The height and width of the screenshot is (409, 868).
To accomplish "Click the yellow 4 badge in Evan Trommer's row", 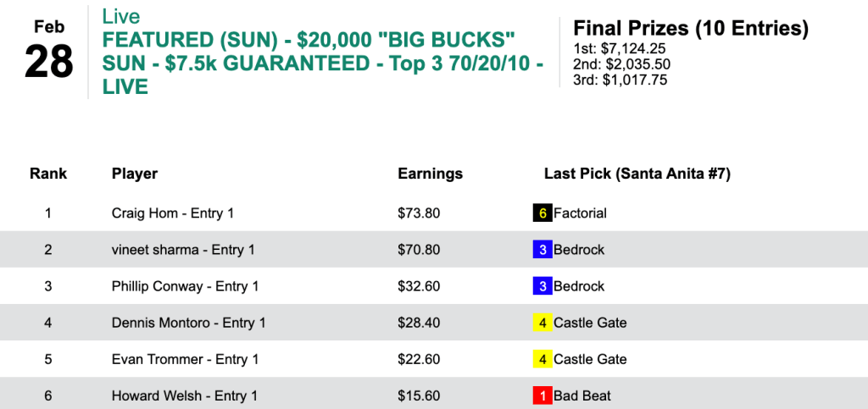I will (x=542, y=359).
